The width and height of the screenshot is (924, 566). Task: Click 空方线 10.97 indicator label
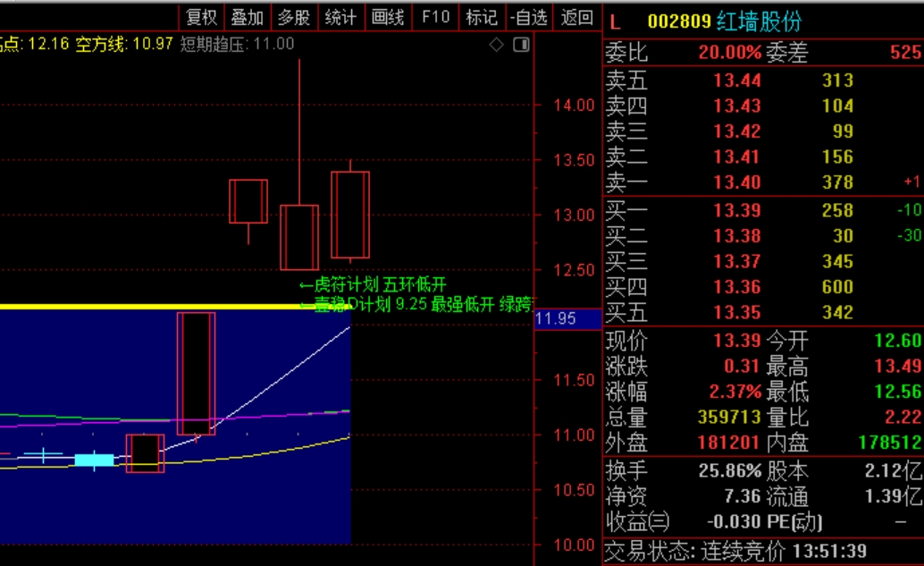pyautogui.click(x=124, y=44)
